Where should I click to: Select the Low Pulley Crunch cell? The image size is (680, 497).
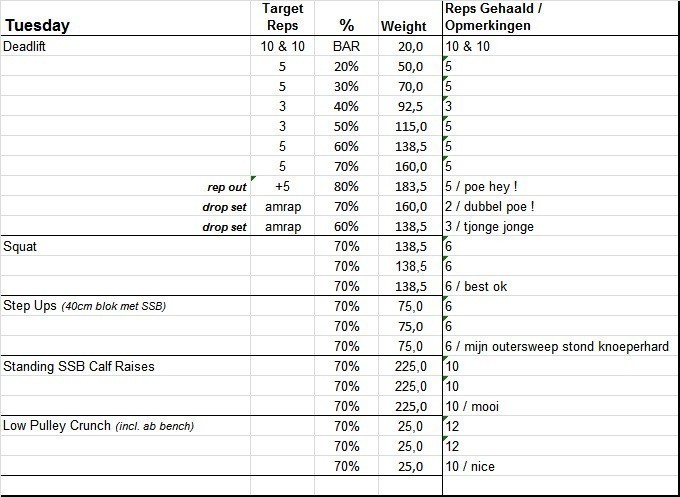point(97,426)
